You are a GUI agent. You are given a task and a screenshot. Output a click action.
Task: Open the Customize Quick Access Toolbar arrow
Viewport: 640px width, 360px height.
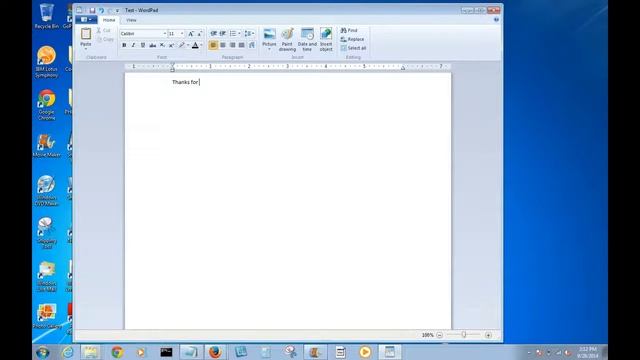click(118, 11)
